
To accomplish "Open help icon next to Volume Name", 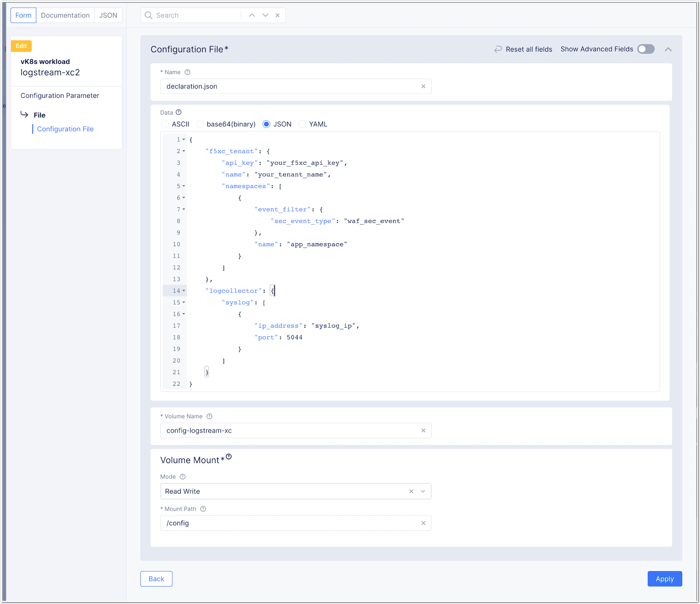I will pyautogui.click(x=209, y=416).
